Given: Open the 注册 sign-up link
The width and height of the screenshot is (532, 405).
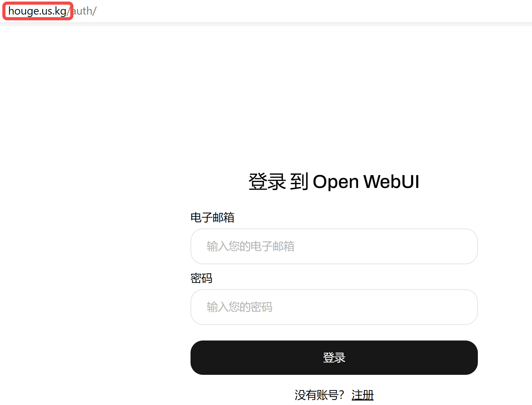Looking at the screenshot, I should pos(362,395).
